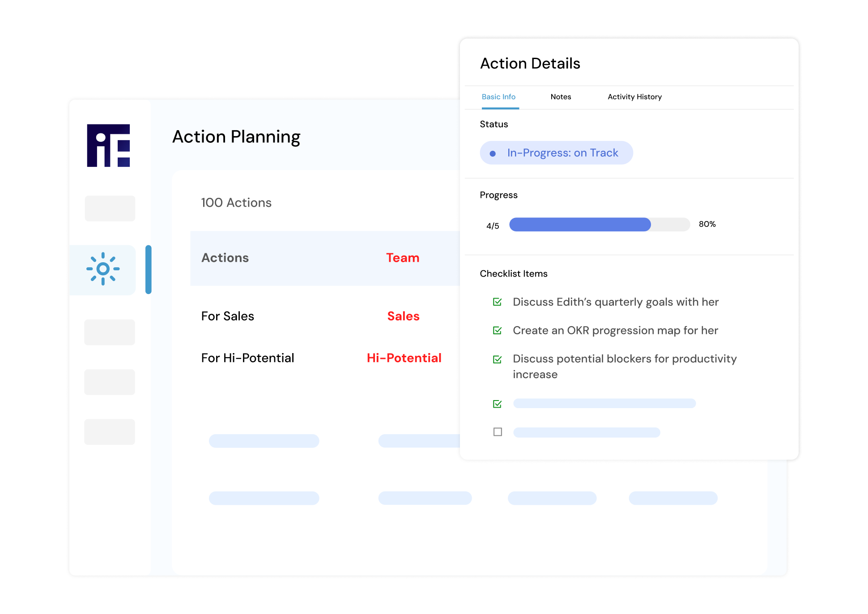868x614 pixels.
Task: Uncheck 'Discuss potential blockers for productivity increase'
Action: pyautogui.click(x=497, y=358)
